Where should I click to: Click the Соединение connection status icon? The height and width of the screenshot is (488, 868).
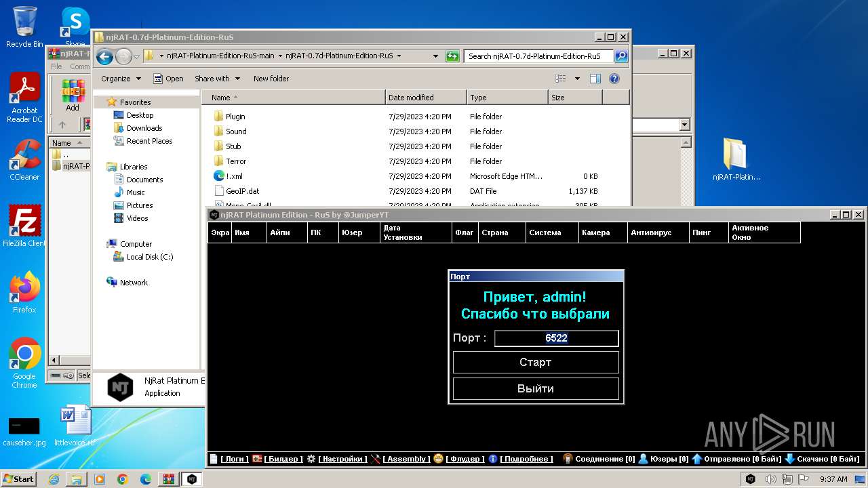click(x=568, y=459)
